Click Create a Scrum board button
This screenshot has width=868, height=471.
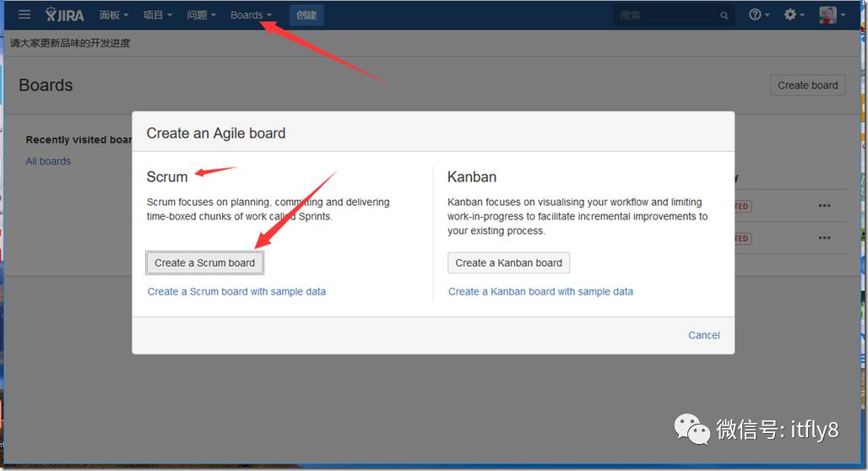point(205,263)
